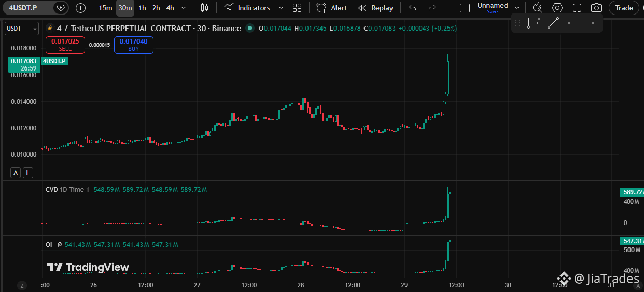Open chart settings hexagon icon
This screenshot has width=644, height=292.
point(557,8)
